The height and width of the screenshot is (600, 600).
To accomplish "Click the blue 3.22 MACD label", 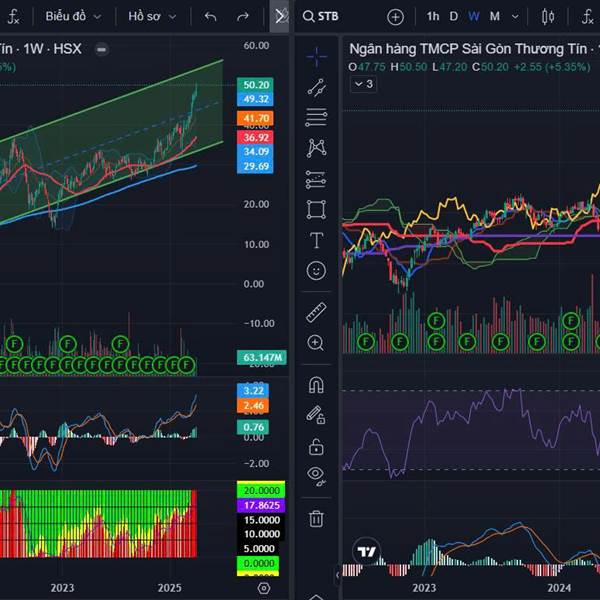I will pos(253,391).
